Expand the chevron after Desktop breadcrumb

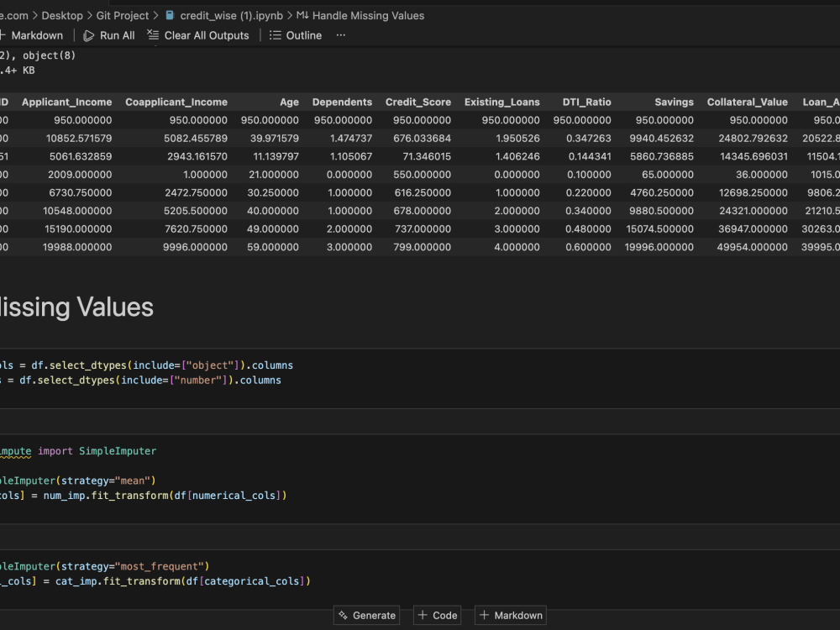[90, 15]
